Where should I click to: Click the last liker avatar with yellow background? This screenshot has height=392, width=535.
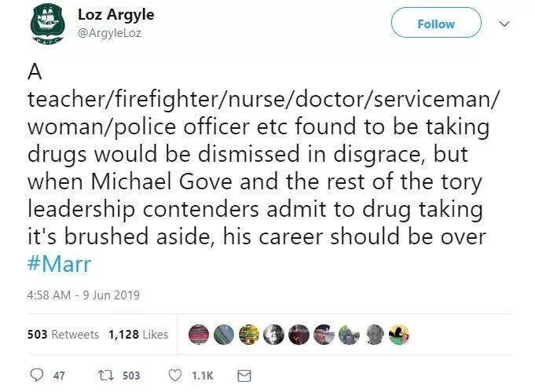(x=398, y=334)
